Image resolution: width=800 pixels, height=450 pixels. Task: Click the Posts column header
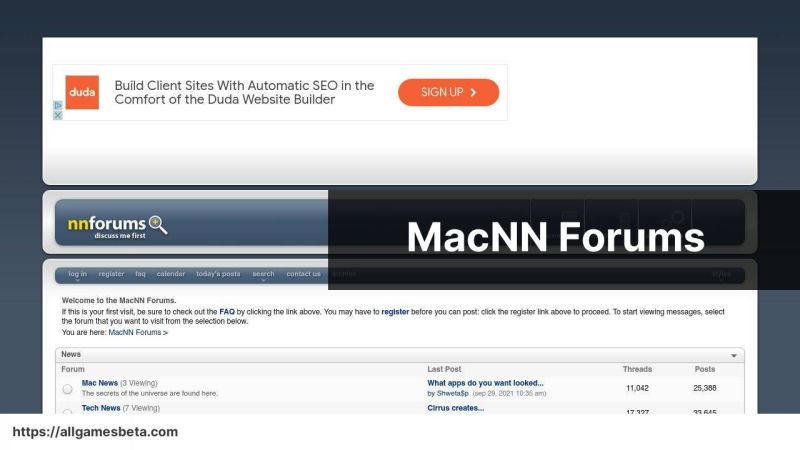pyautogui.click(x=705, y=369)
